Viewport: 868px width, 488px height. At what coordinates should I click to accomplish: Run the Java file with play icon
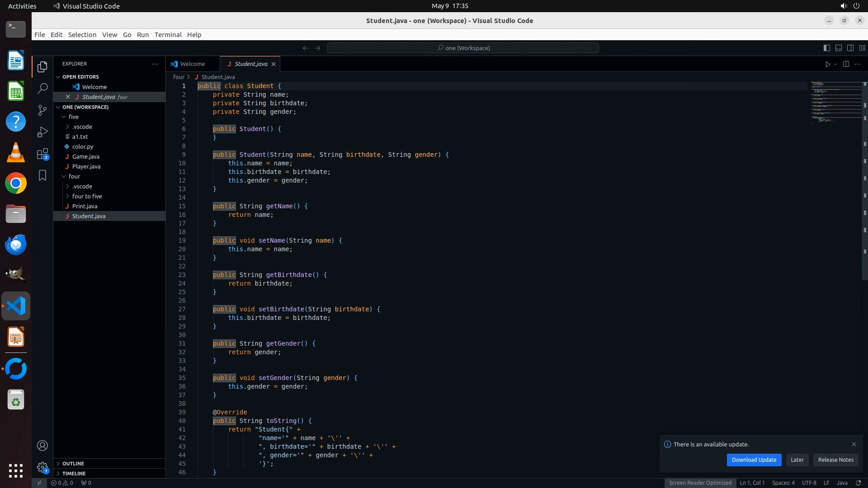coord(827,64)
